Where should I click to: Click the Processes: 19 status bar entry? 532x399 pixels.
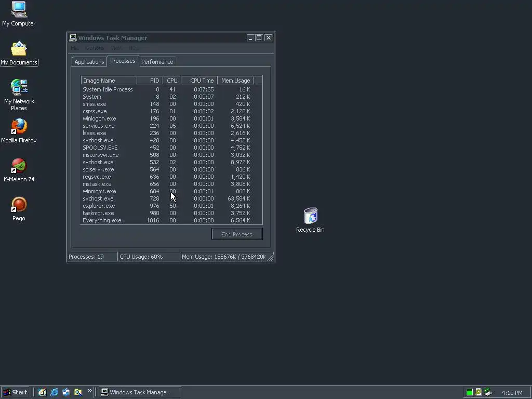(x=92, y=257)
